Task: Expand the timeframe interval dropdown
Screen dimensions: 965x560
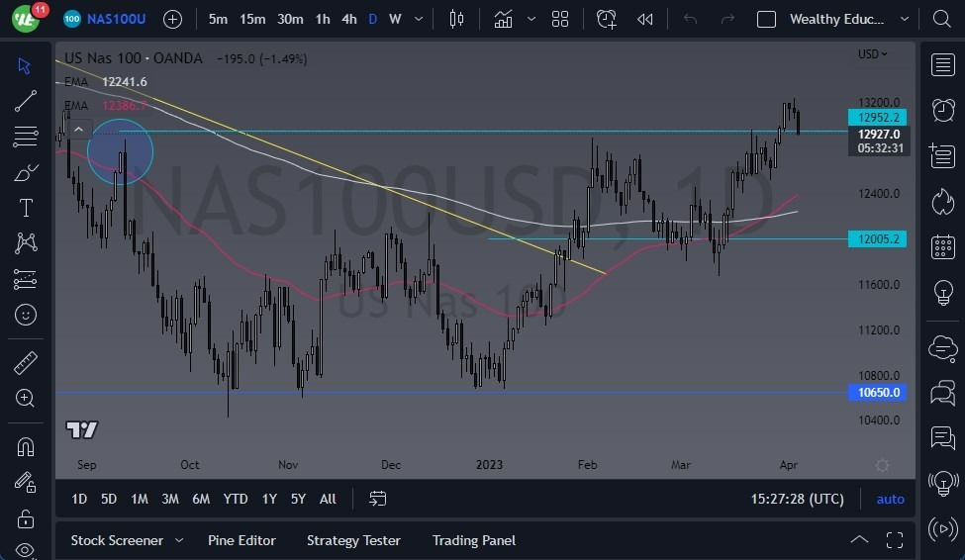Action: pyautogui.click(x=419, y=19)
